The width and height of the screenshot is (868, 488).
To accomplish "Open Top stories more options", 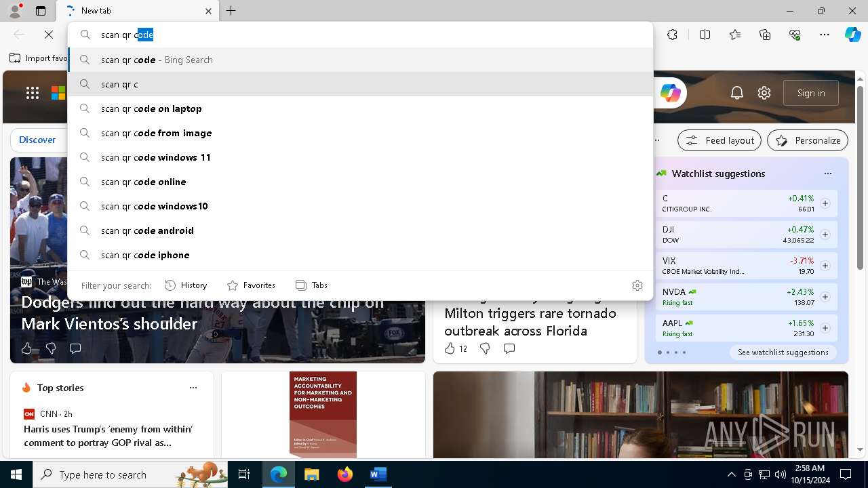I will pyautogui.click(x=193, y=388).
